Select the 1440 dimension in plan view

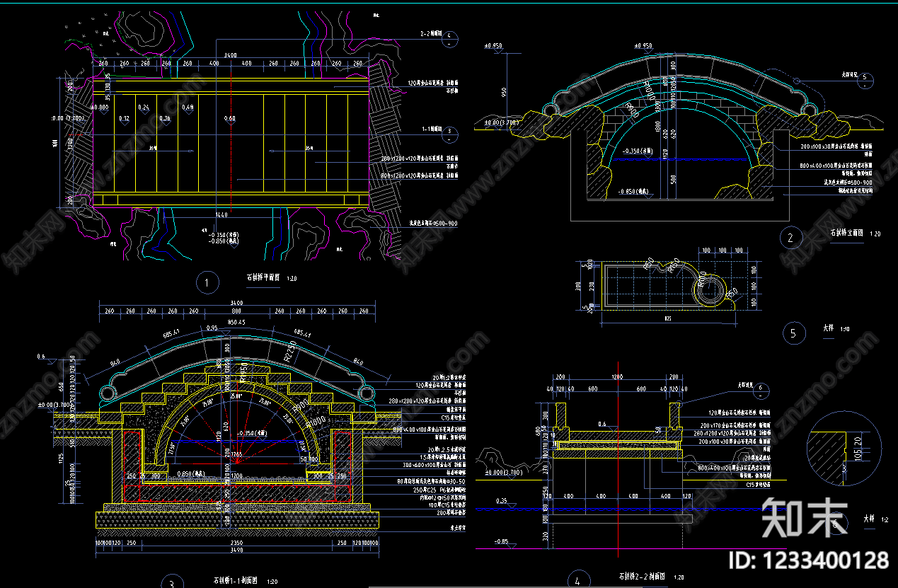point(221,214)
